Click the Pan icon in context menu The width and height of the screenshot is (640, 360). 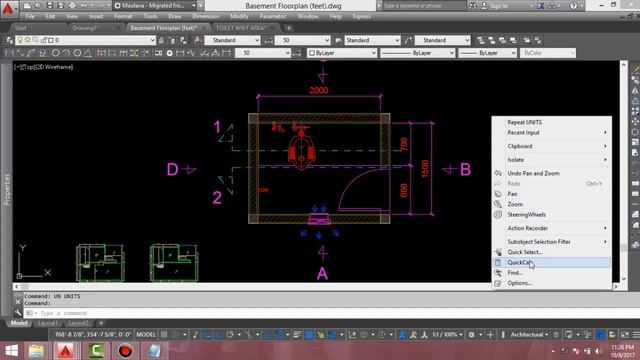click(498, 194)
